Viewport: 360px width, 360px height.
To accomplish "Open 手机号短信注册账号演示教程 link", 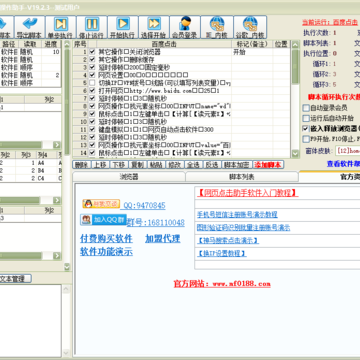I will click(237, 214).
